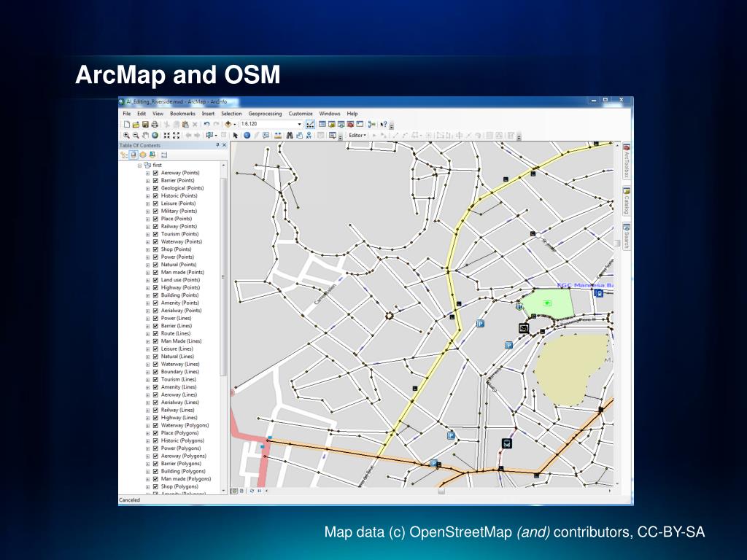The width and height of the screenshot is (747, 560).
Task: Open the Catalog side tab
Action: coord(627,201)
